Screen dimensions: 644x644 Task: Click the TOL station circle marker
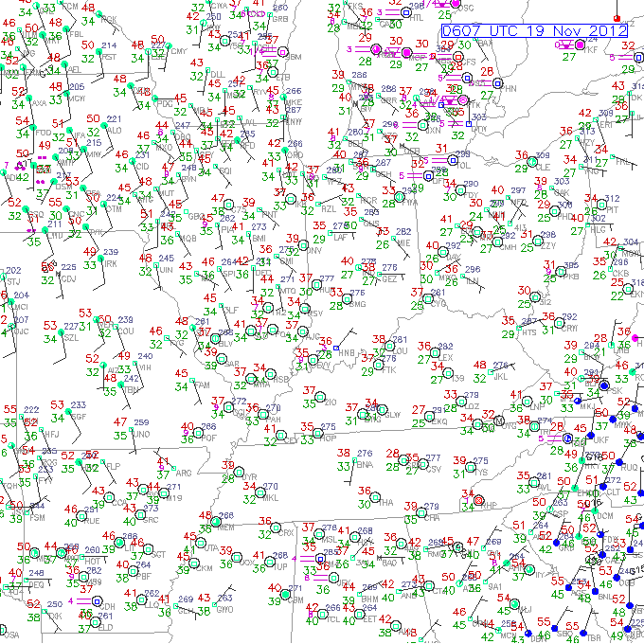click(452, 160)
